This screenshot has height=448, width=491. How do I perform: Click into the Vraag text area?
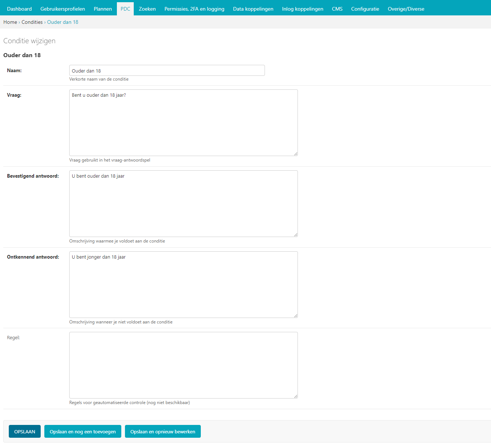[183, 123]
